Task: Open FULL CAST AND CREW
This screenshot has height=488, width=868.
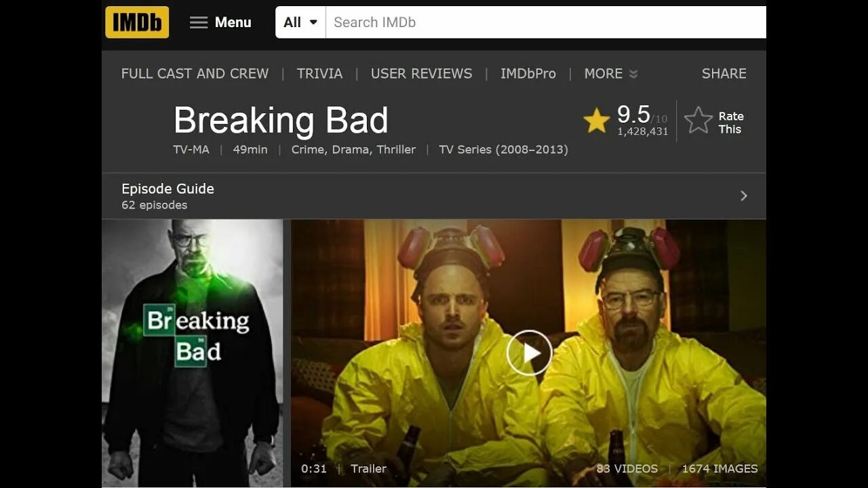Action: click(x=195, y=73)
